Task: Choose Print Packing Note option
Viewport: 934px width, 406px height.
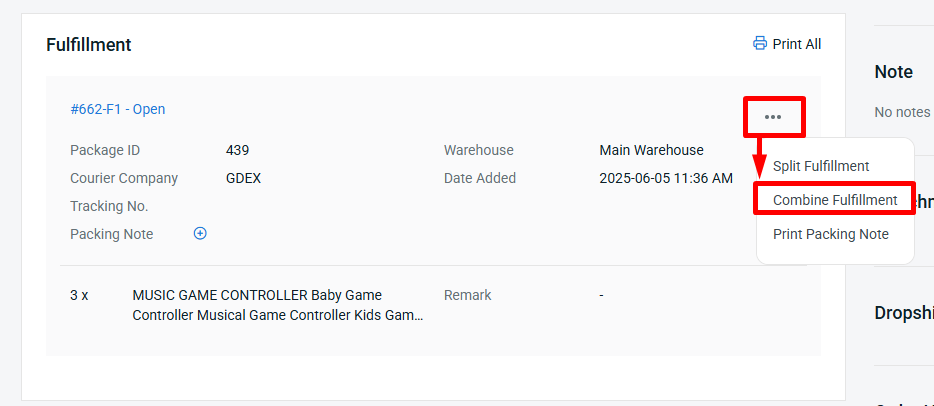Action: 830,234
